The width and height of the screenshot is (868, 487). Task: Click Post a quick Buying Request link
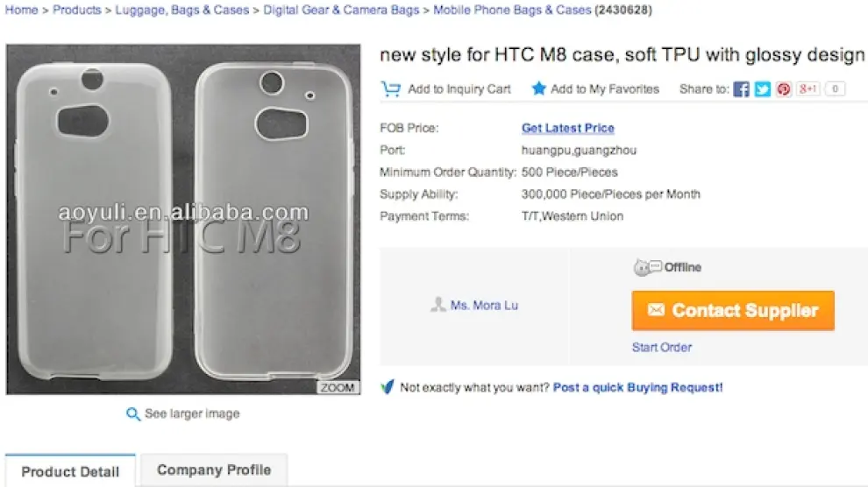tap(638, 387)
